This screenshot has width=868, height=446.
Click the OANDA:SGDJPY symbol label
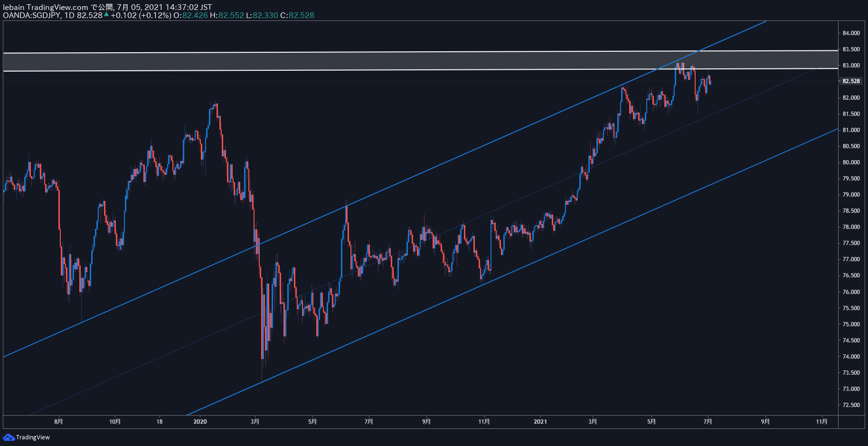click(x=31, y=15)
